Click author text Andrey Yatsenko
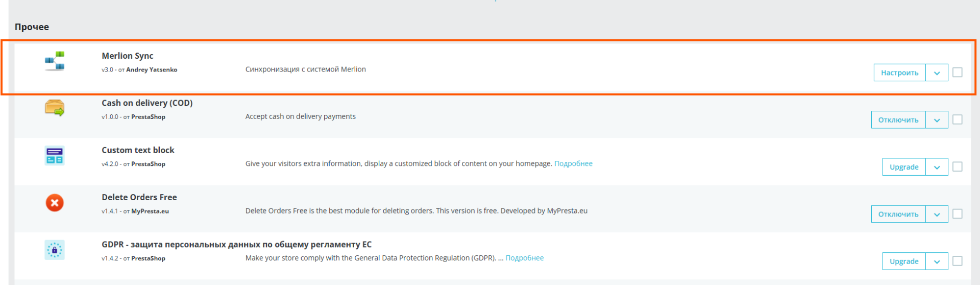The image size is (980, 285). pos(152,69)
